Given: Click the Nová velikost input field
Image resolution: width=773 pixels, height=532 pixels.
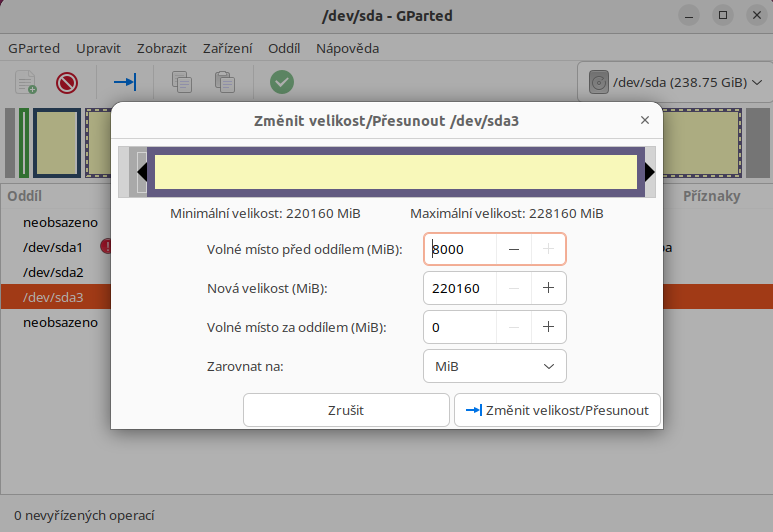Looking at the screenshot, I should pyautogui.click(x=460, y=288).
